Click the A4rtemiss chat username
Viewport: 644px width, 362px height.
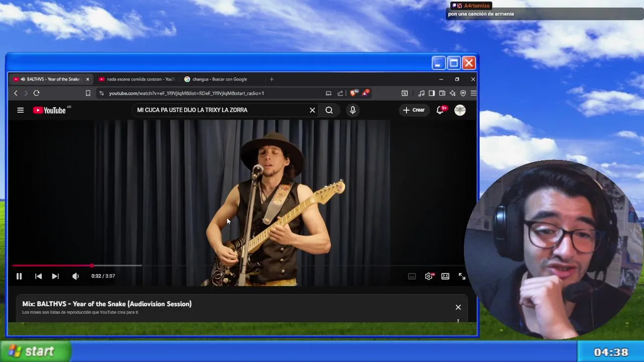[476, 6]
